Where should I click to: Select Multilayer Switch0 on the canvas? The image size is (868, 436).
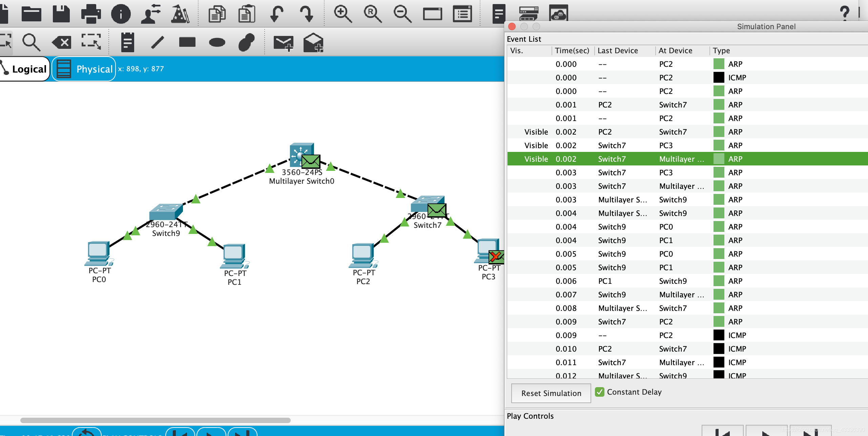pyautogui.click(x=301, y=155)
